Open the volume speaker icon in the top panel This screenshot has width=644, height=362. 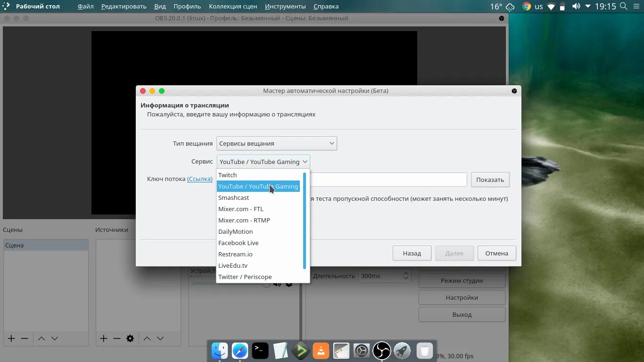click(576, 7)
